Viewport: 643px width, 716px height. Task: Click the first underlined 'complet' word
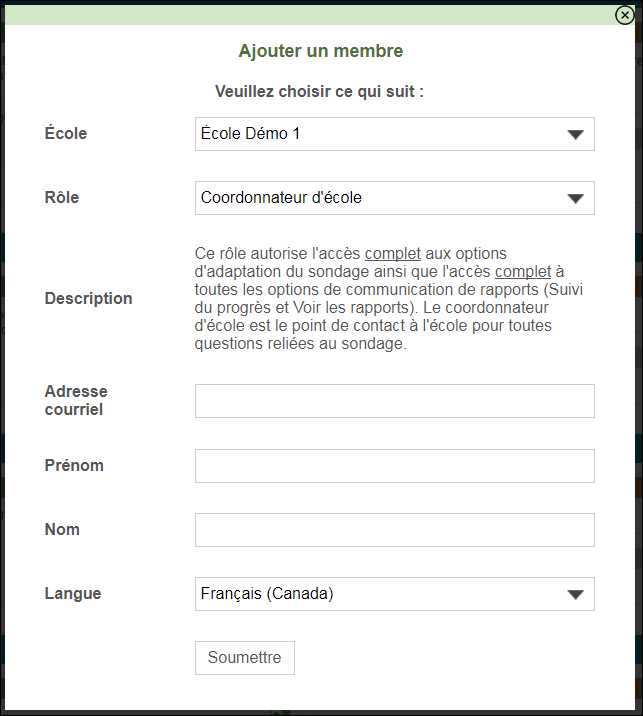coord(392,254)
